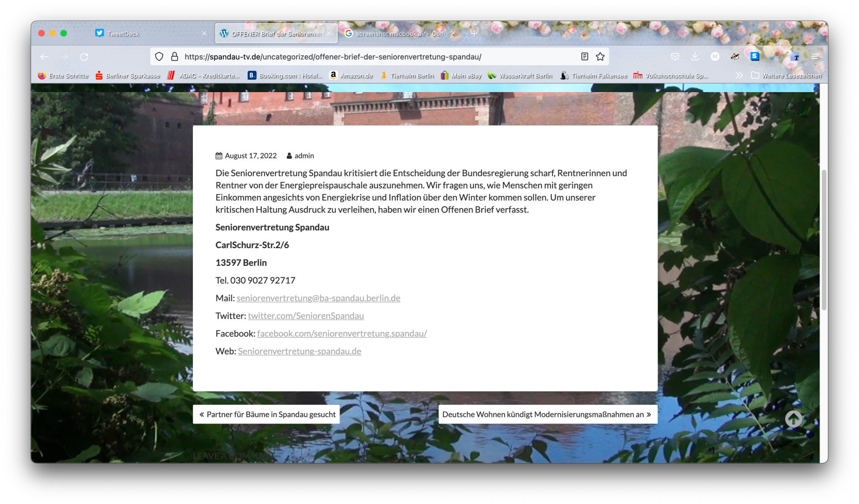Viewport: 859px width, 504px height.
Task: Open the Weitere Lesezeichen folder
Action: 786,76
